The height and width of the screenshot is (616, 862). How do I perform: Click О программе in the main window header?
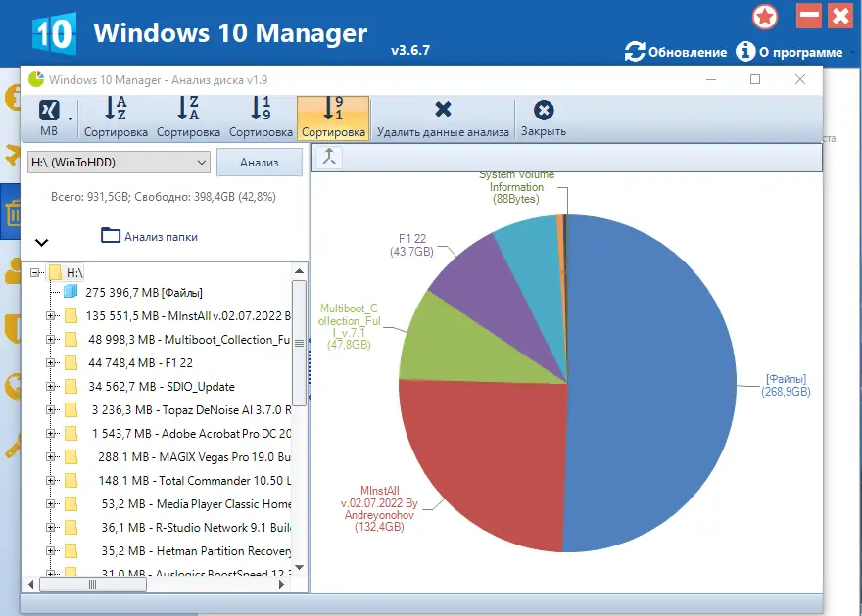790,52
